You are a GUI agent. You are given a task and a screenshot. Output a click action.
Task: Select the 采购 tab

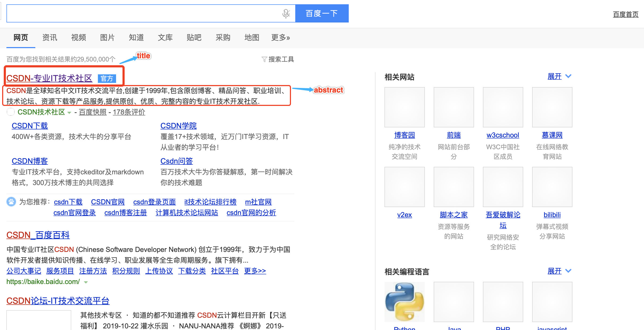[223, 37]
